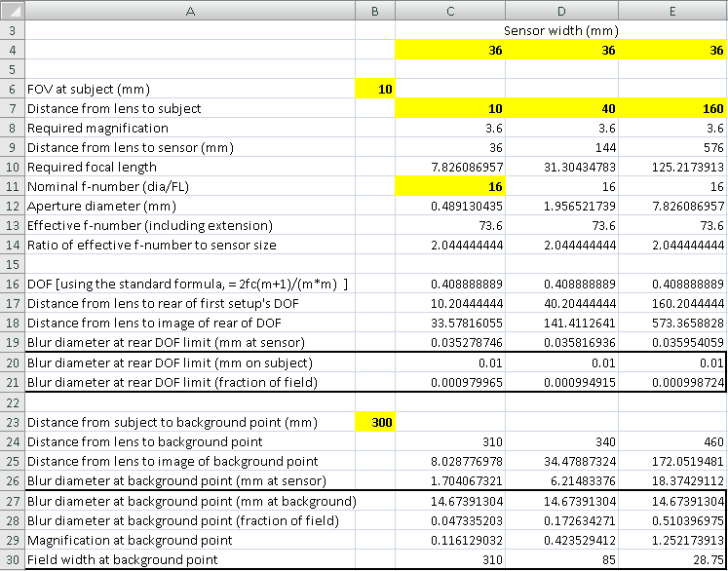Screen dimensions: 728x571
Task: Select field width value 85
Action: tap(561, 559)
